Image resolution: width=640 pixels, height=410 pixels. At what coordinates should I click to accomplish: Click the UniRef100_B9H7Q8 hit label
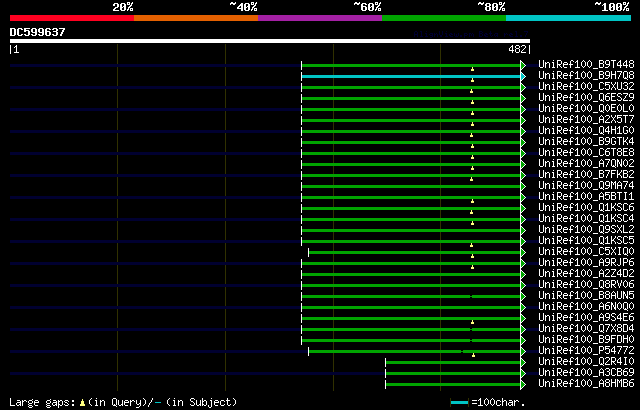pyautogui.click(x=586, y=75)
